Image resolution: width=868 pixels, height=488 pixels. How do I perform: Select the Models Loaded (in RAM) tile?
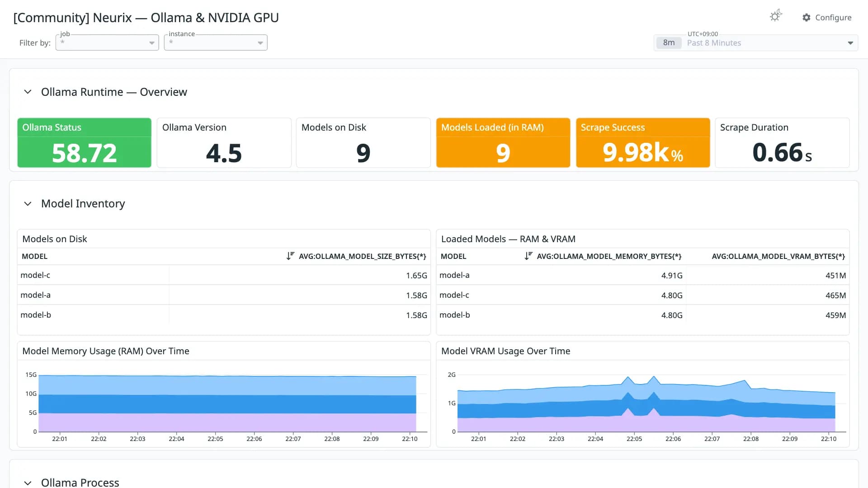click(503, 143)
